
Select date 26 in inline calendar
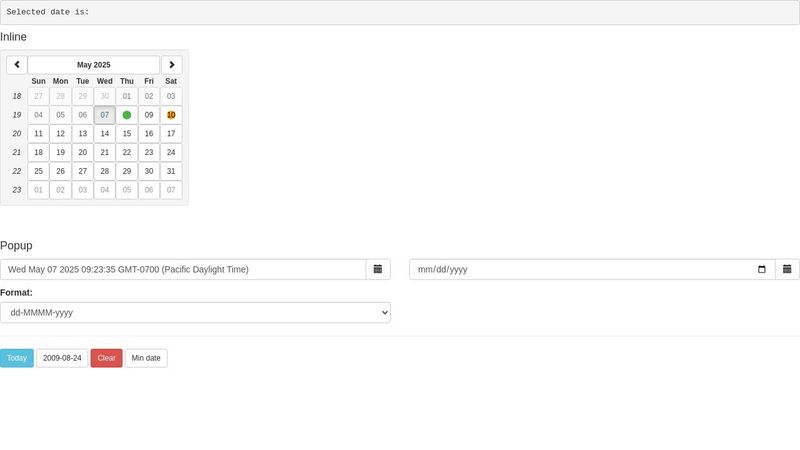[61, 171]
